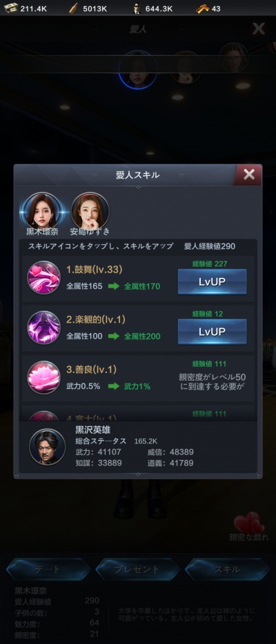Screen dimensions: 276x644
Task: Open the プレゼント tab at bottom
Action: (137, 570)
